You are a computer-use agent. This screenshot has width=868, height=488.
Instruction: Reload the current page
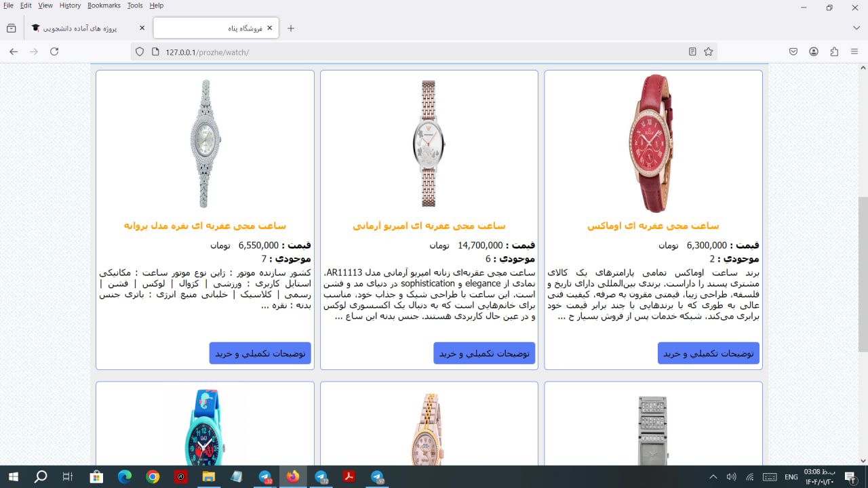(x=54, y=52)
